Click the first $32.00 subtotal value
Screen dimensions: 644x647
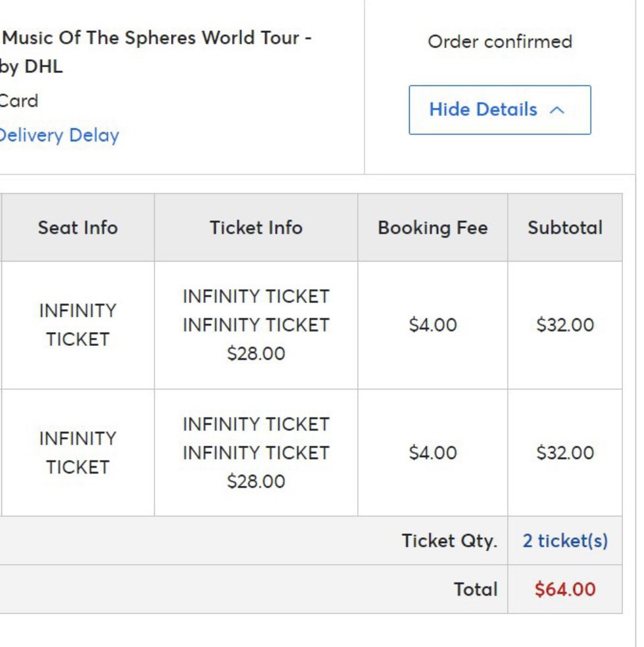pyautogui.click(x=564, y=325)
